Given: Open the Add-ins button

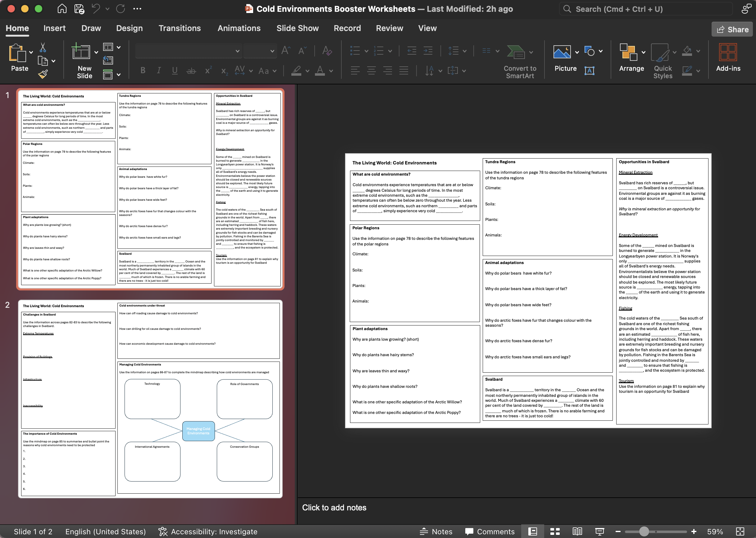Looking at the screenshot, I should [x=728, y=58].
